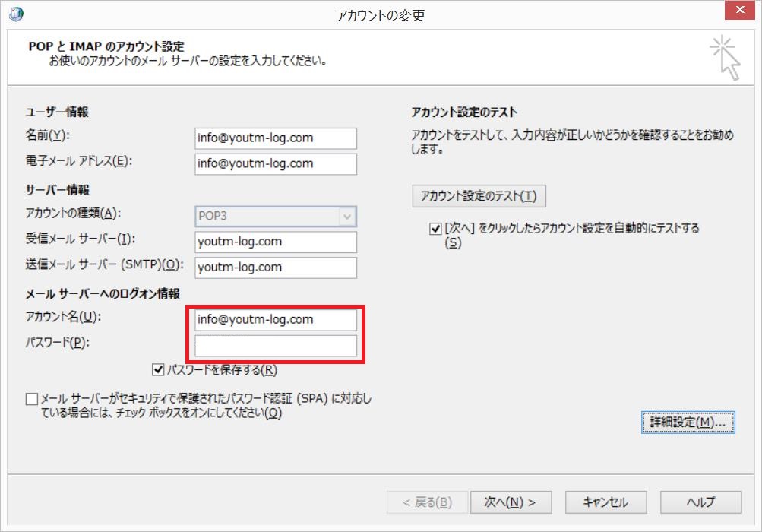The image size is (762, 532).
Task: Click the アカウント設定のテスト heading text
Action: click(464, 112)
